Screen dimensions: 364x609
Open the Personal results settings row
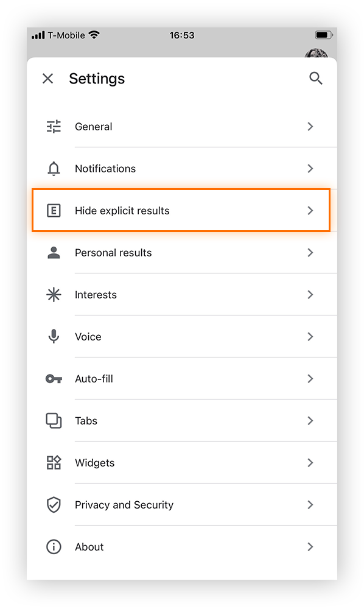pos(182,252)
